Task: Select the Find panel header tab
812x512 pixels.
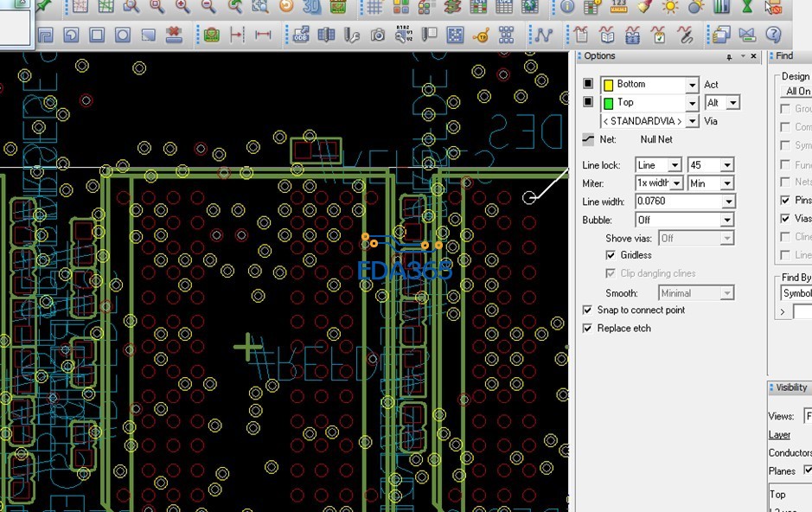Action: tap(783, 56)
